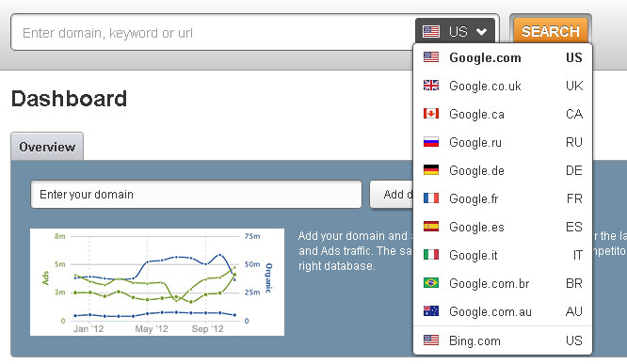
Task: Click the Brazilian flag icon
Action: tap(431, 283)
